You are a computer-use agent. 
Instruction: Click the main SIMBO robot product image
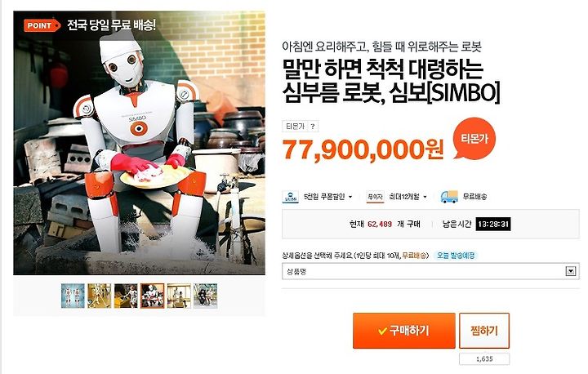click(x=139, y=143)
